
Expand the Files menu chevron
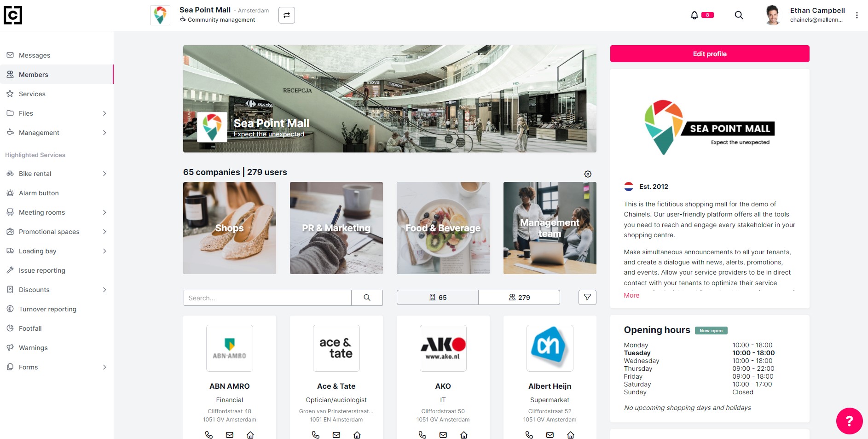pyautogui.click(x=104, y=113)
